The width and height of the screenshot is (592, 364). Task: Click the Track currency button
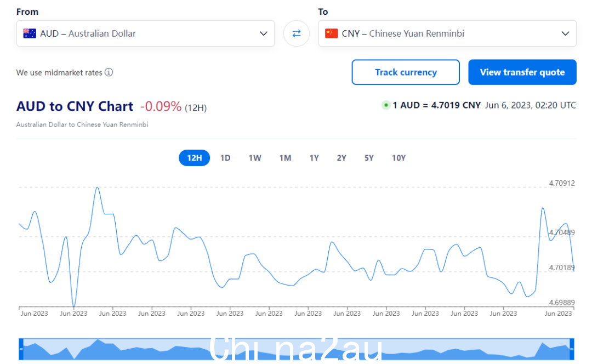coord(406,72)
